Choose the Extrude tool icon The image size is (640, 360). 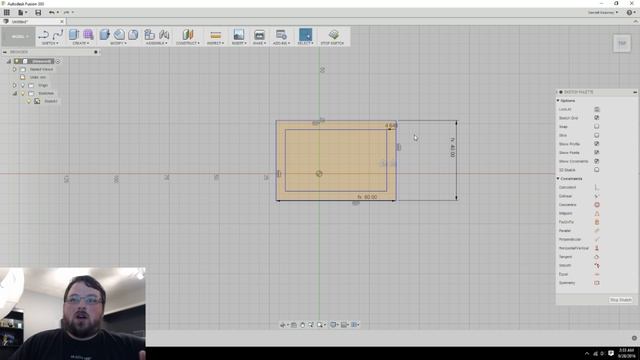73,35
